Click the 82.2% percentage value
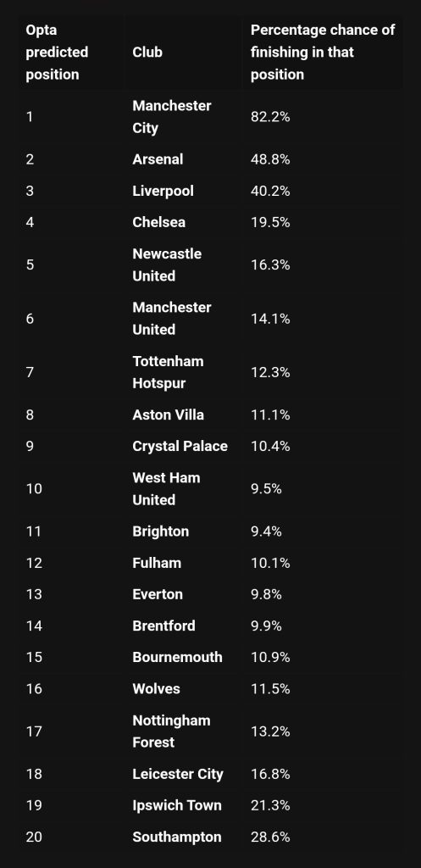 [270, 117]
